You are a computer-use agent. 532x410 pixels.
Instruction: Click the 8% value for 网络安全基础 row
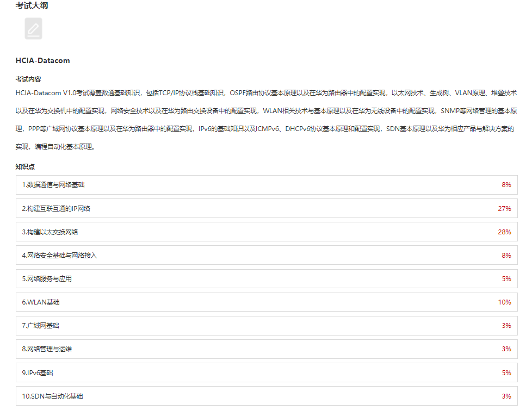tap(506, 256)
